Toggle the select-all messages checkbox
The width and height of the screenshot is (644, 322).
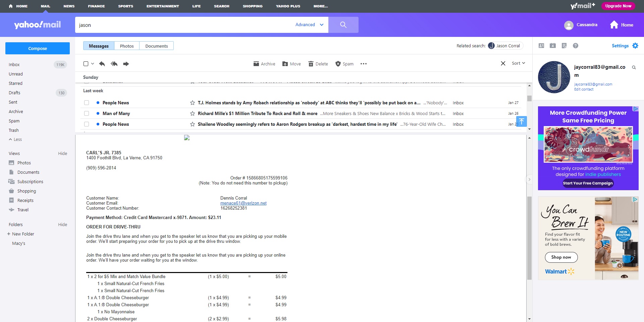(86, 64)
